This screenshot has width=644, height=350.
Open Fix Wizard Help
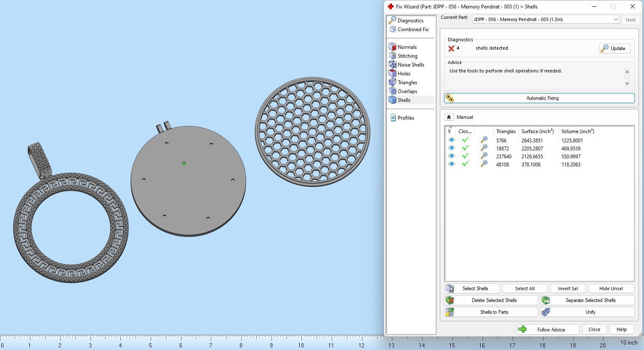621,330
